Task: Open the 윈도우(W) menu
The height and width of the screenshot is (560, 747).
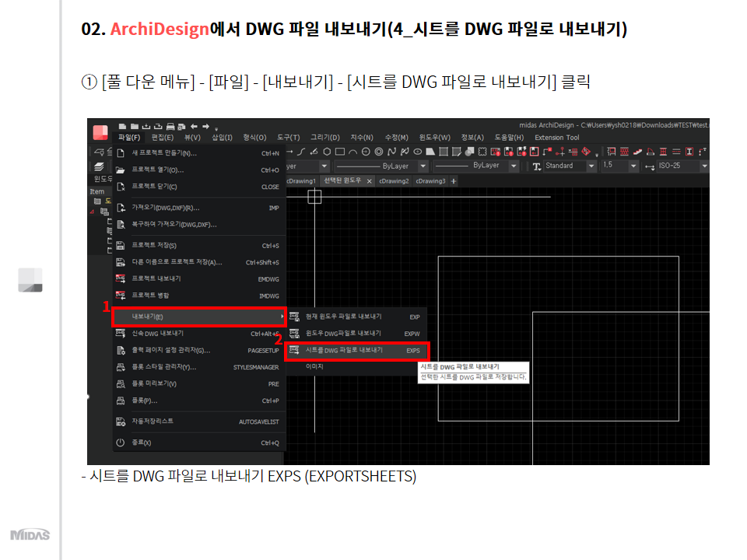Action: (434, 137)
